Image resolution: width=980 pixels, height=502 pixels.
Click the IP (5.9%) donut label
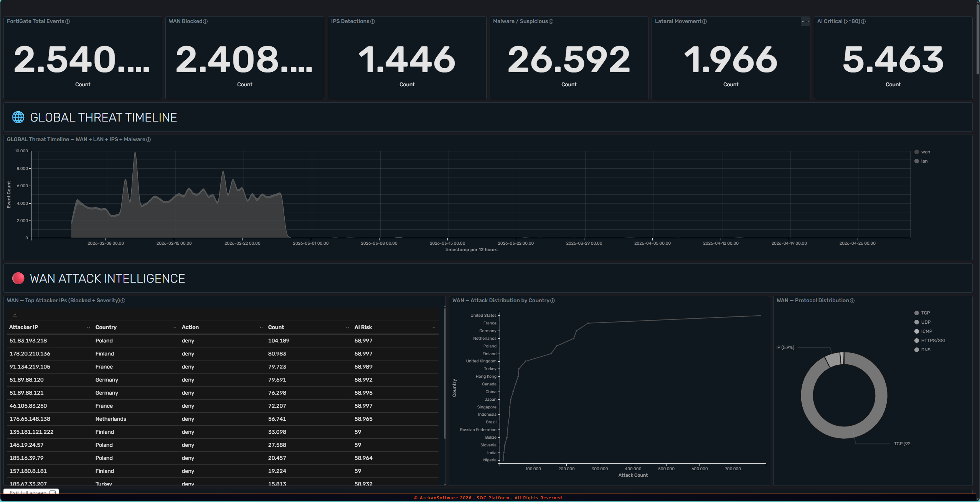point(785,347)
